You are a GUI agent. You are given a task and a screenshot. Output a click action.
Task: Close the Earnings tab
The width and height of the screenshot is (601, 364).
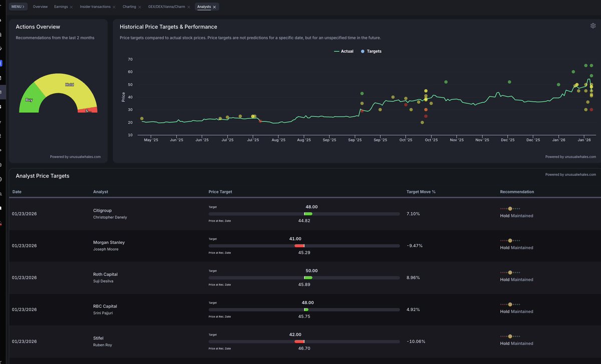(72, 7)
